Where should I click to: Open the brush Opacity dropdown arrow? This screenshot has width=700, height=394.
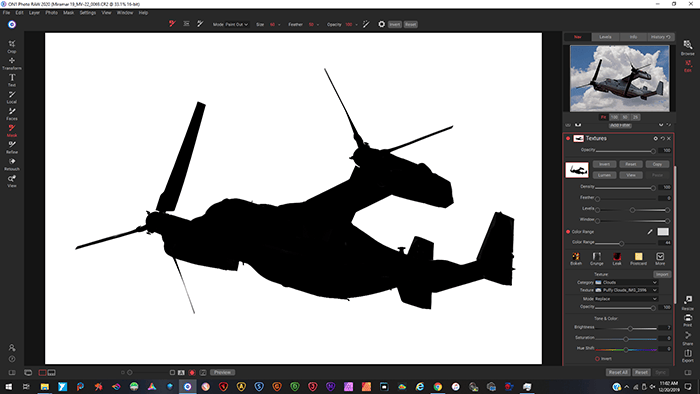click(356, 25)
